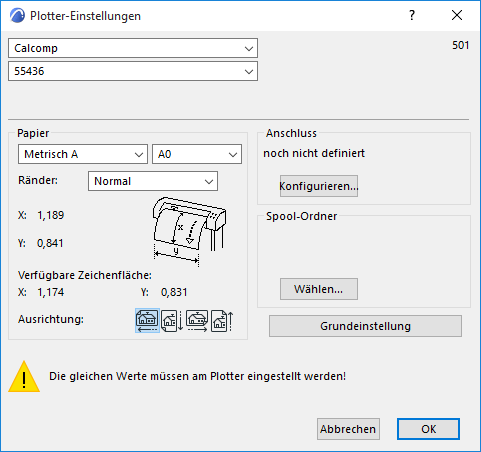Viewport: 481px width, 452px height.
Task: Open the Ränder Normal margins dropdown
Action: pos(153,181)
